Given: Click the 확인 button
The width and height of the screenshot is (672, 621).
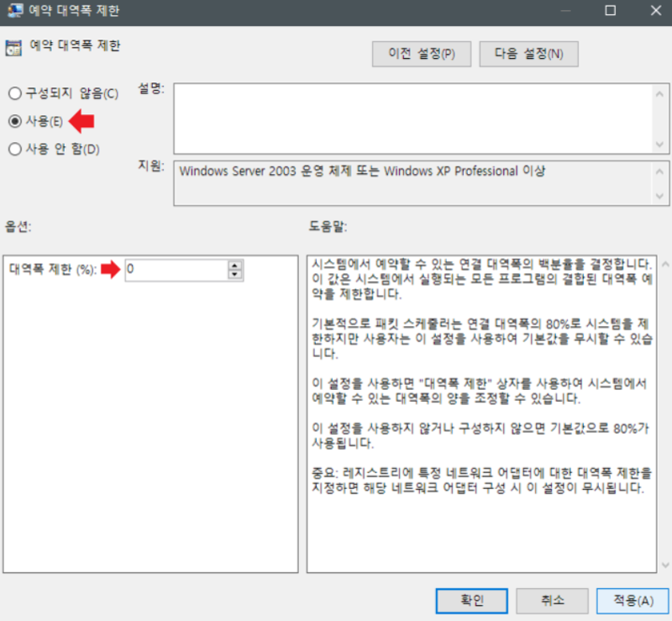Looking at the screenshot, I should point(472,601).
